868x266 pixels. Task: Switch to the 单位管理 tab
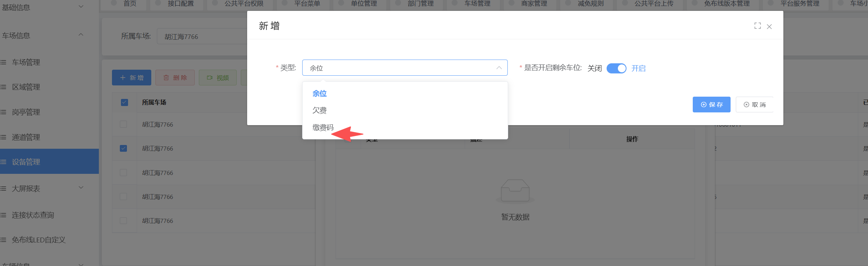pyautogui.click(x=359, y=4)
